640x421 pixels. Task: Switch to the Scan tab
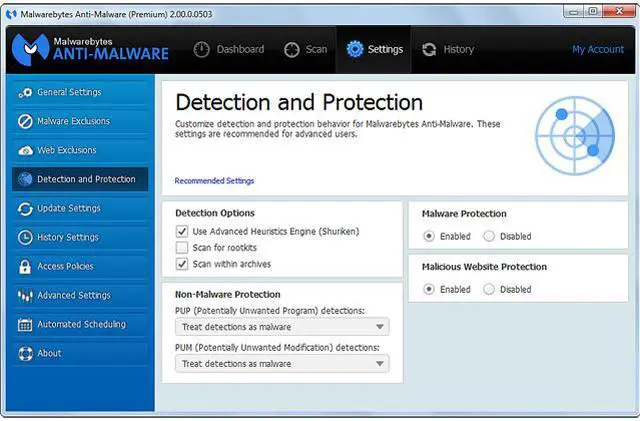click(306, 49)
